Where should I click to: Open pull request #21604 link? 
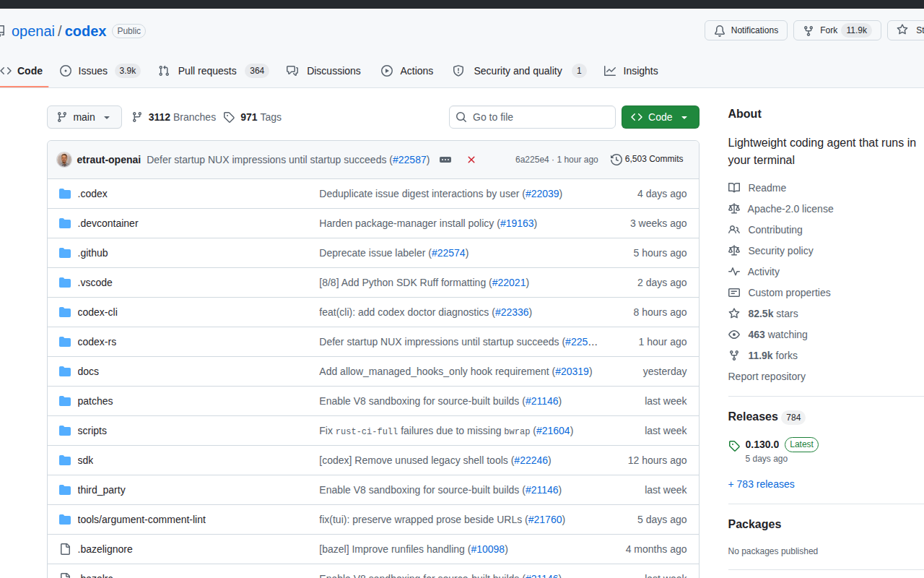pyautogui.click(x=553, y=431)
